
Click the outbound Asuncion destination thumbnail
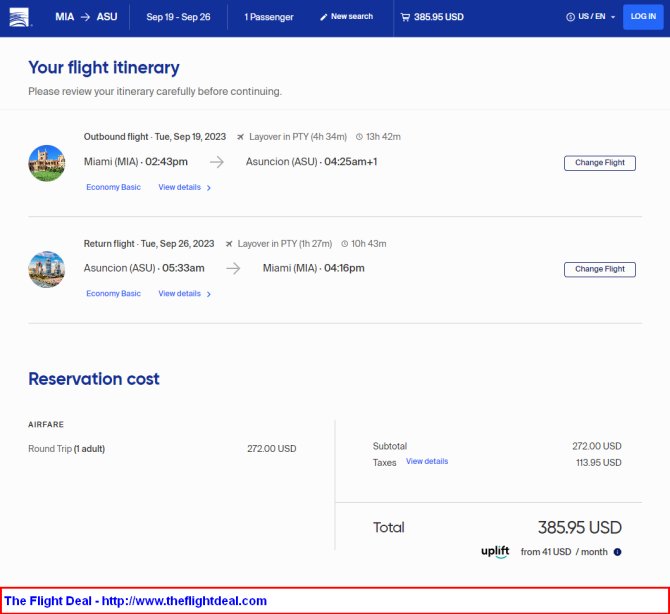(x=47, y=163)
